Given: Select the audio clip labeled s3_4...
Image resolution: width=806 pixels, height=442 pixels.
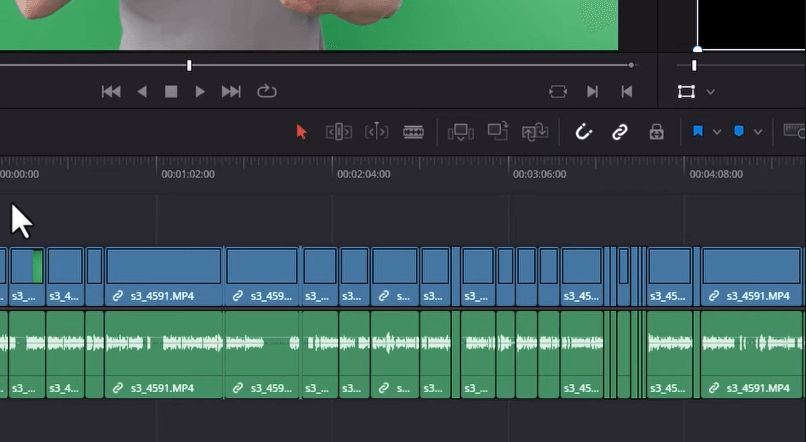Looking at the screenshot, I should click(65, 354).
